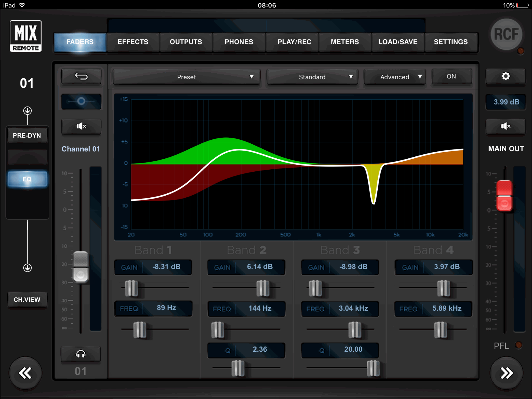Open the METERS tab
532x399 pixels.
[345, 42]
